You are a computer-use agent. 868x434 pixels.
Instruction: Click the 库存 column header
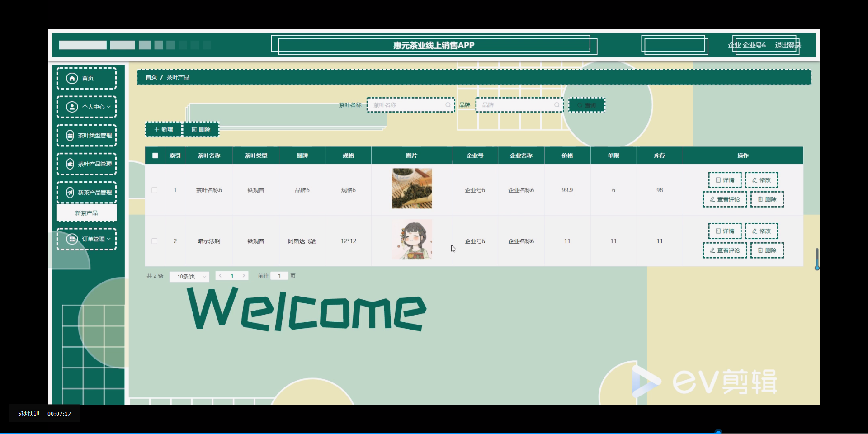(x=660, y=156)
